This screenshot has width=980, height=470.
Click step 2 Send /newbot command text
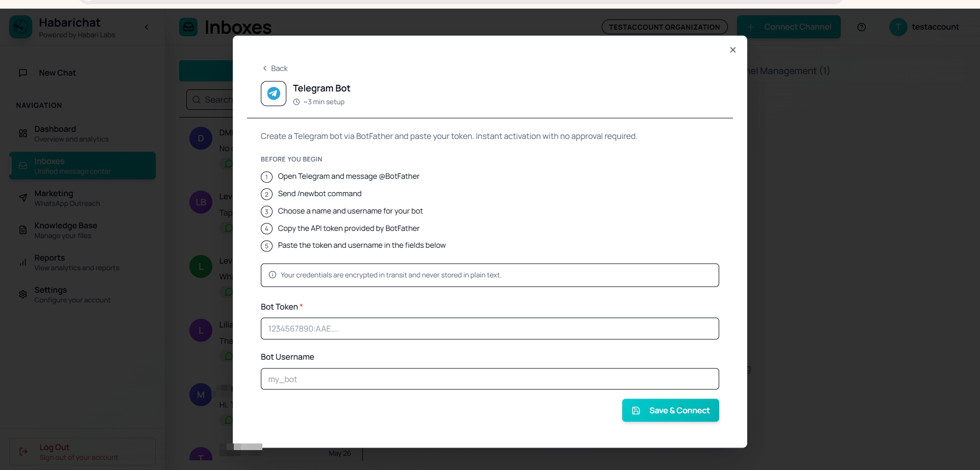point(320,194)
